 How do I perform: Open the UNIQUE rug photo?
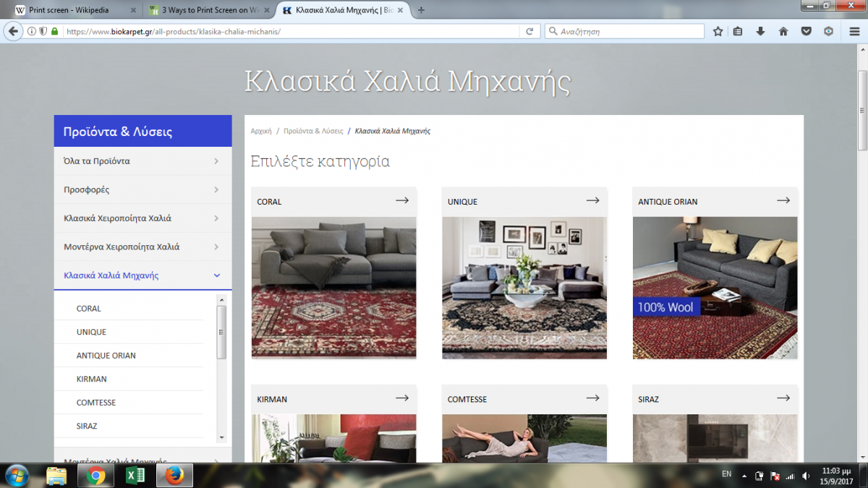click(x=524, y=288)
